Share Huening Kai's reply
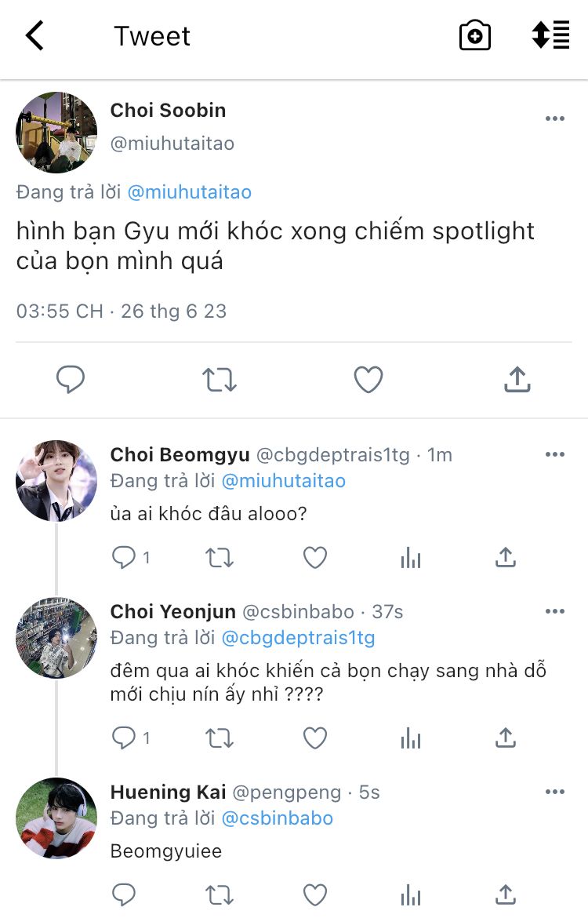 tap(506, 894)
